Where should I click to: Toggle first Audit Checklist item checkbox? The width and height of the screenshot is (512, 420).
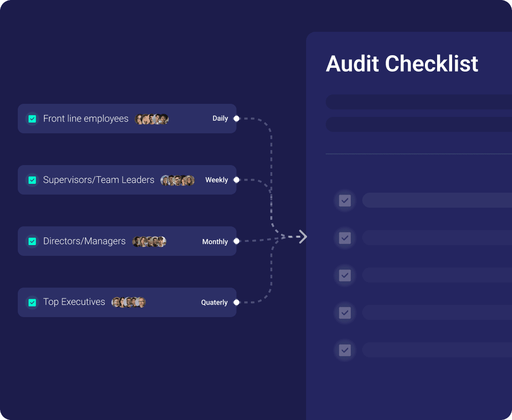pyautogui.click(x=345, y=201)
